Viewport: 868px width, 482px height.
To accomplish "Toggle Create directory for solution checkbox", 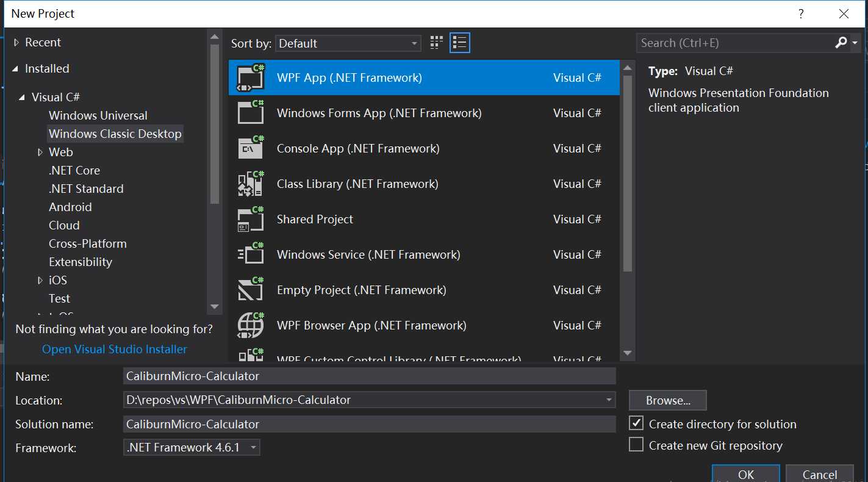I will (636, 423).
